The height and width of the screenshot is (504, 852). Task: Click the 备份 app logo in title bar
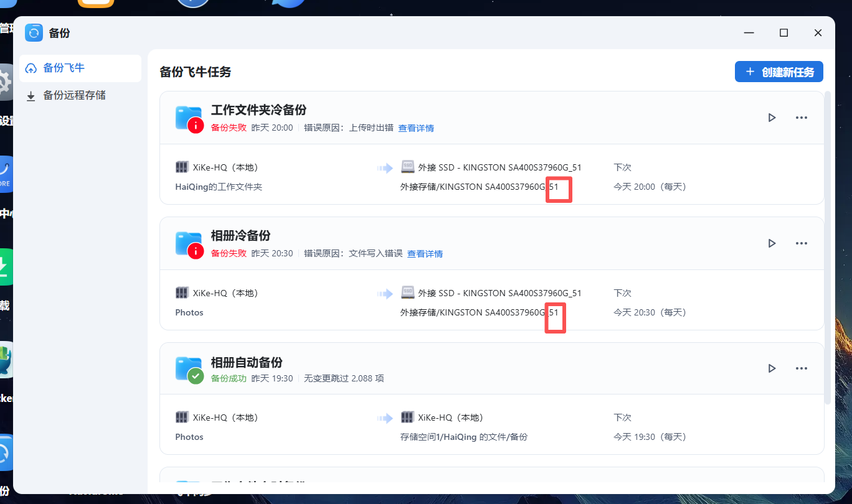coord(34,33)
